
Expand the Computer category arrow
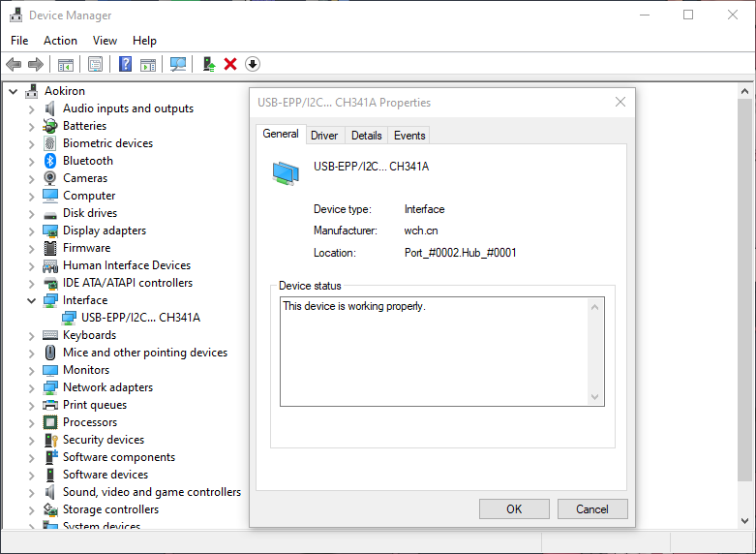point(31,197)
